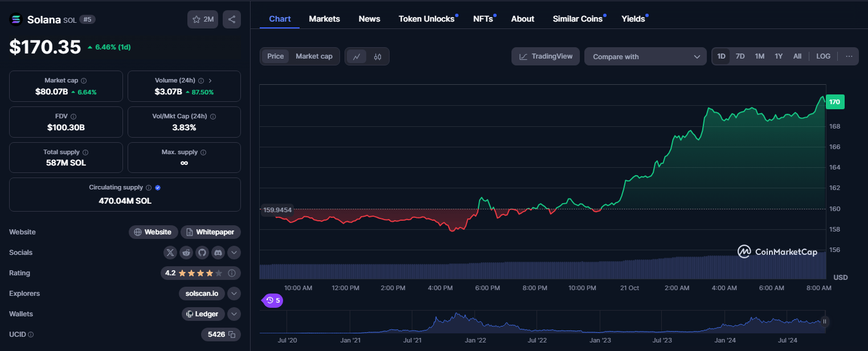Open the TradingView chart button
Image resolution: width=868 pixels, height=351 pixels.
pyautogui.click(x=546, y=56)
